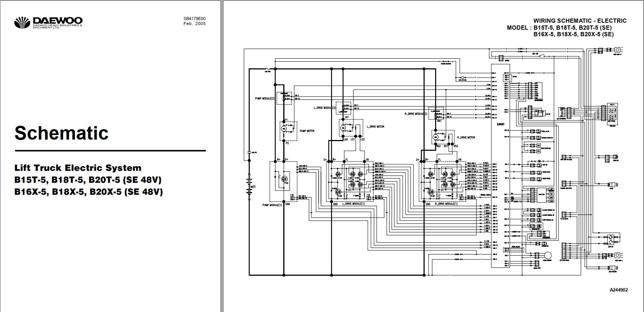Click the Daewoo logo on the cover page
644x312 pixels.
tap(48, 23)
